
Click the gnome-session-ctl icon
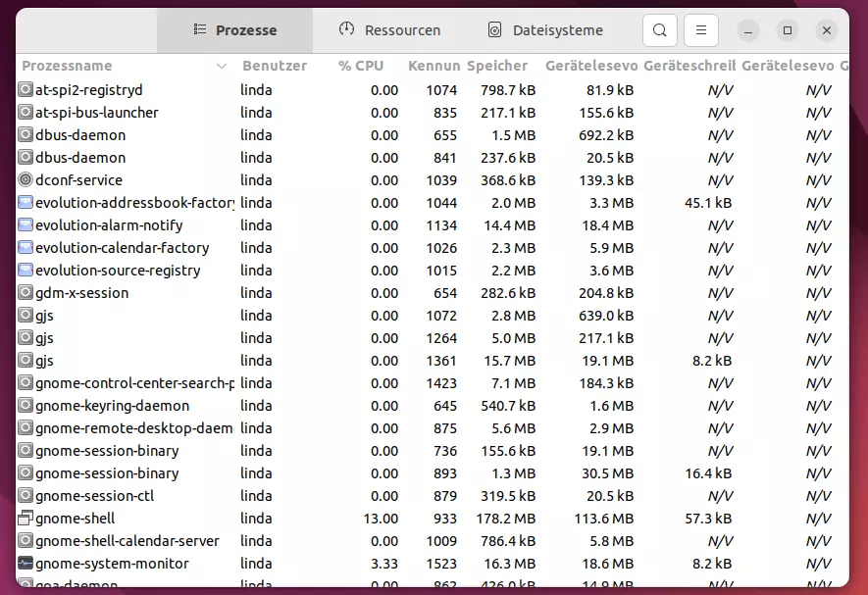(x=26, y=496)
